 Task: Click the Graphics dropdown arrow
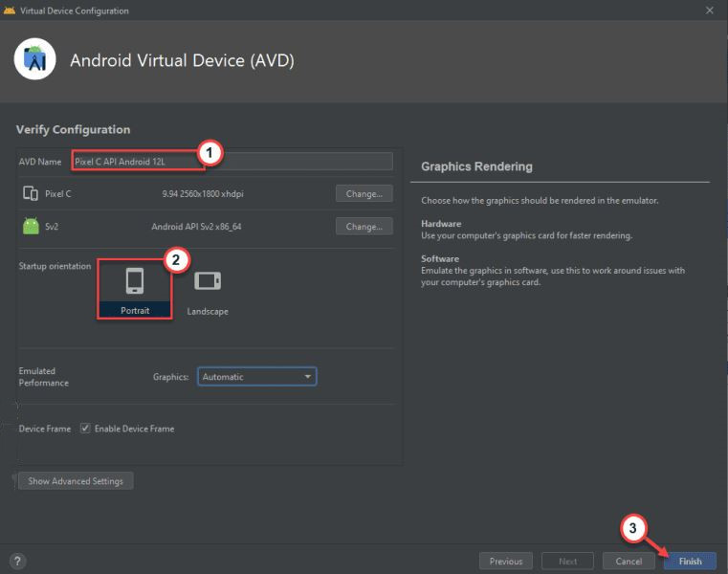307,377
